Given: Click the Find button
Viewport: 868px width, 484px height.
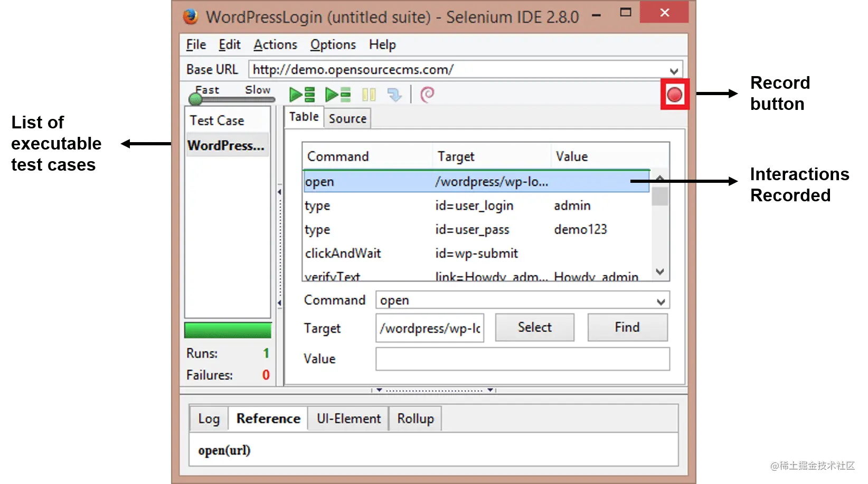Looking at the screenshot, I should tap(627, 328).
